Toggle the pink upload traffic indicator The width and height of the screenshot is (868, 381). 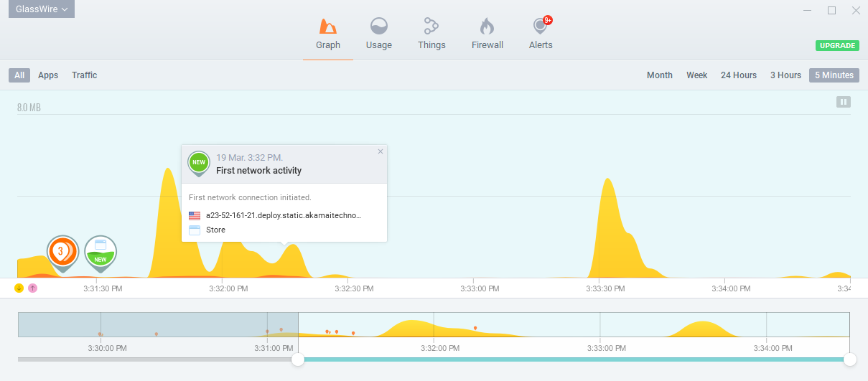(32, 288)
